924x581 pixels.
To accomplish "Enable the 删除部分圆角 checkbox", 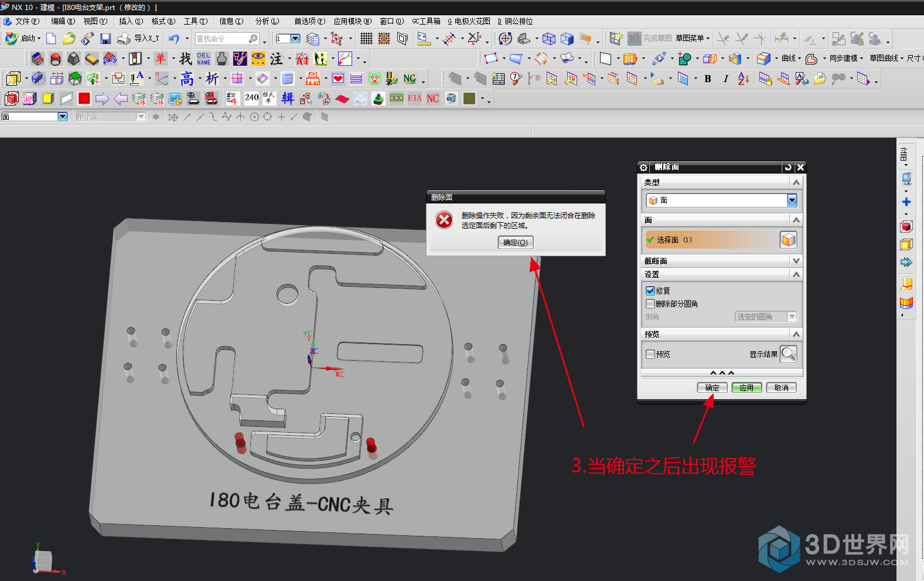I will (x=650, y=304).
